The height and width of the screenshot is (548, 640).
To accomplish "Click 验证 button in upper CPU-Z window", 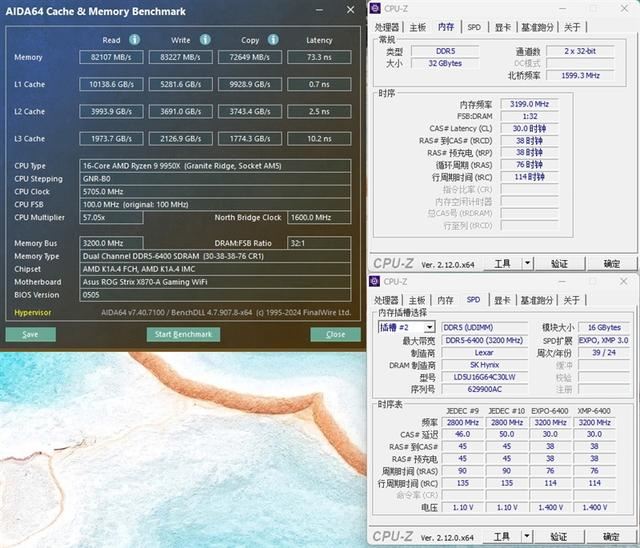I will [560, 264].
